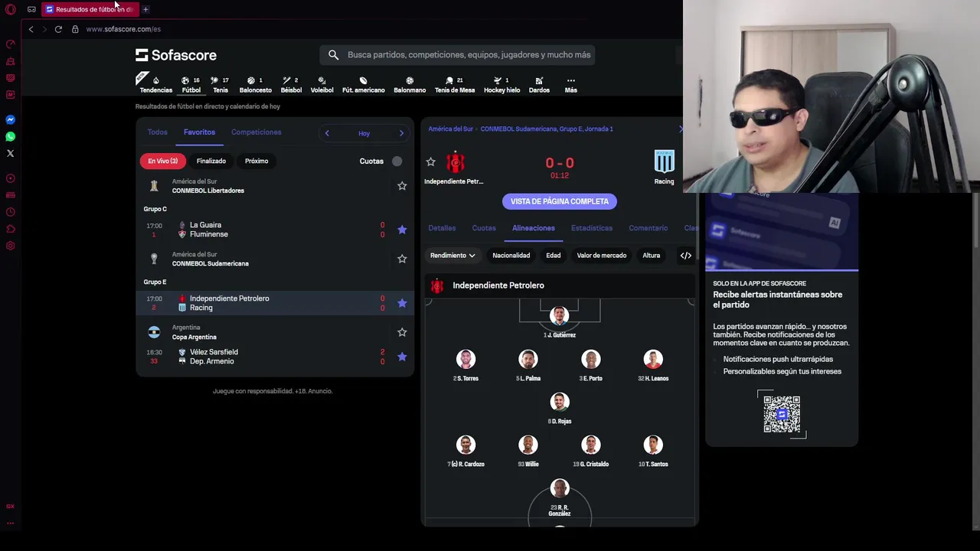Open the Comentario match tab
Viewport: 980px width, 551px height.
648,228
